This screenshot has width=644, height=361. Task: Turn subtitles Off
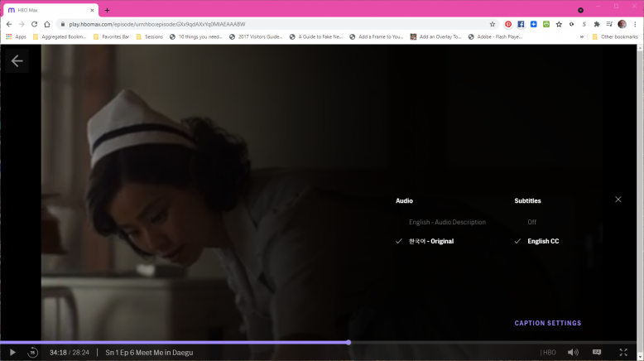[532, 222]
